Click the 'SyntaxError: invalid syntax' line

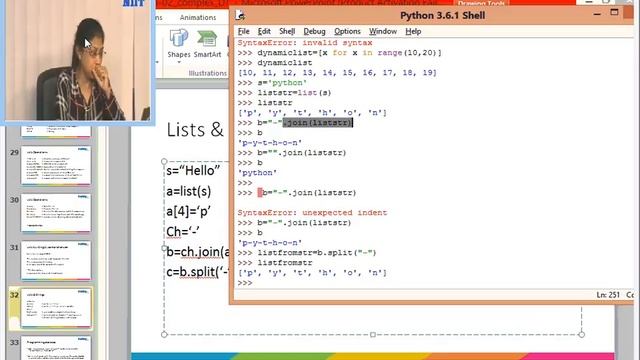[x=305, y=43]
